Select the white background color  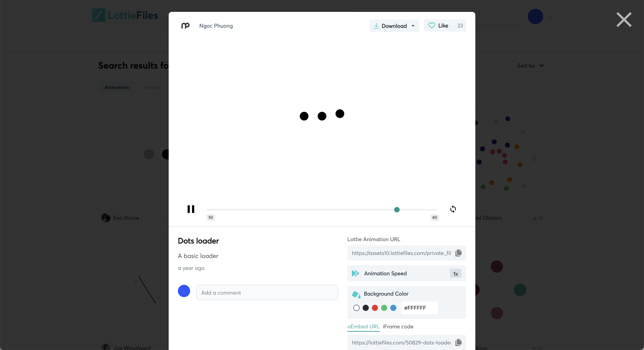[x=356, y=308]
